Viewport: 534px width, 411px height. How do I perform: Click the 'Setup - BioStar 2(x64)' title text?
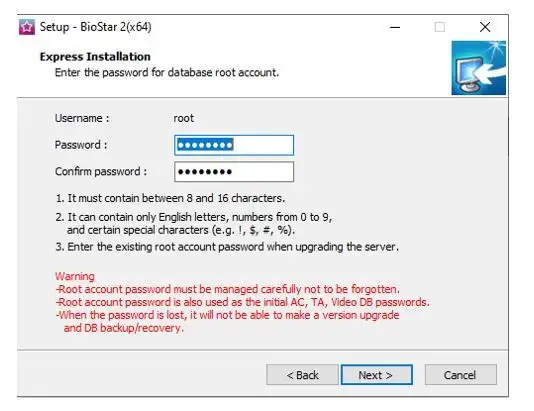coord(95,27)
